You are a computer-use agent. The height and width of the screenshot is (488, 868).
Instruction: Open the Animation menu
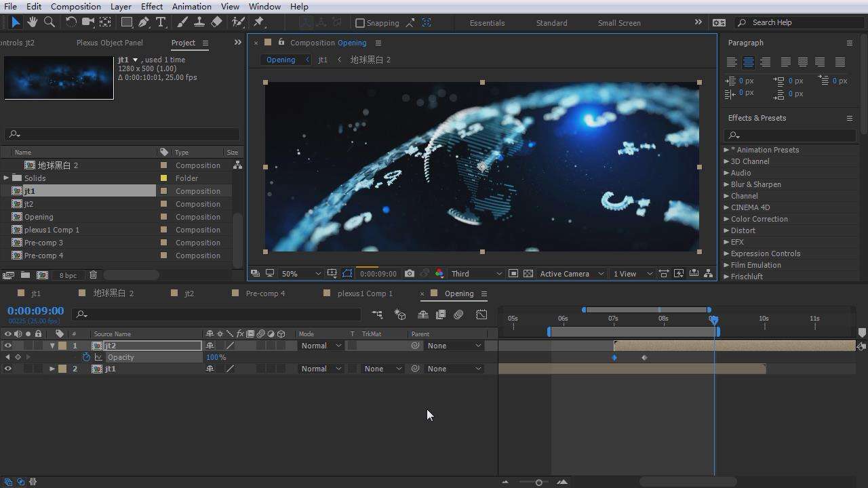pyautogui.click(x=191, y=6)
